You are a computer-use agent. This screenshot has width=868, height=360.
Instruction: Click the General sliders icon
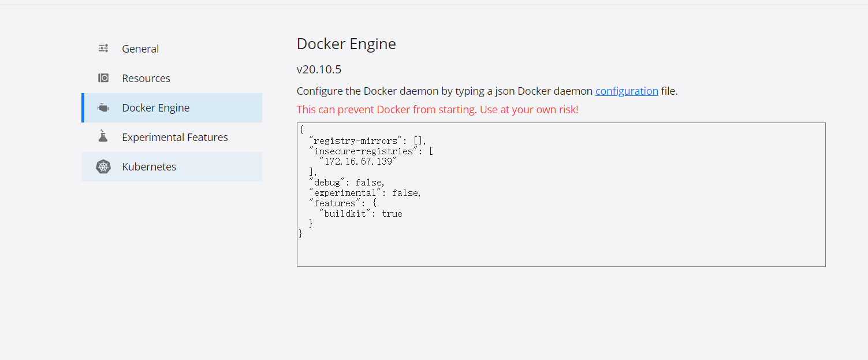(x=103, y=49)
